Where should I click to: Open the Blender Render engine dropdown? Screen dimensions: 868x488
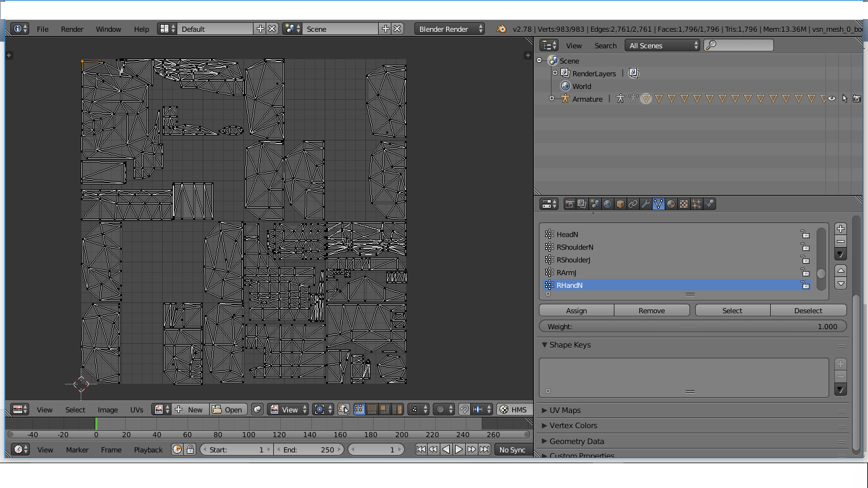[449, 29]
